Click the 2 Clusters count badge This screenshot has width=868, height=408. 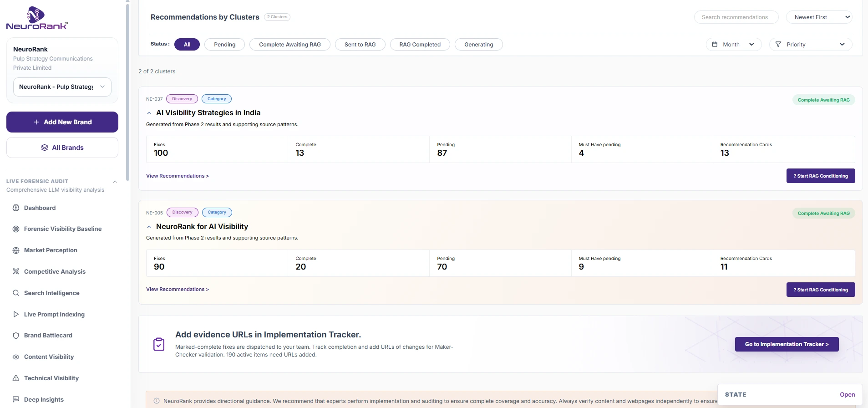(277, 17)
